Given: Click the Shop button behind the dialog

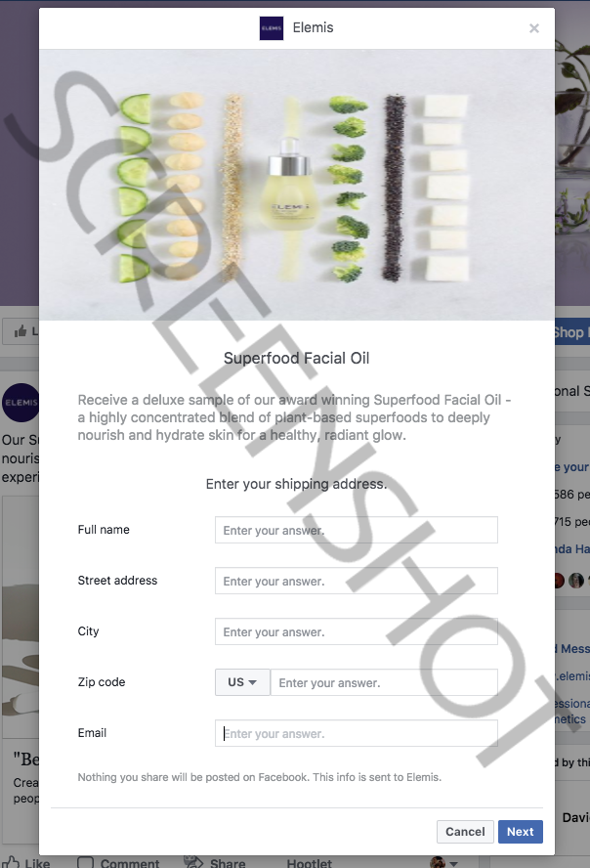Looking at the screenshot, I should (572, 332).
